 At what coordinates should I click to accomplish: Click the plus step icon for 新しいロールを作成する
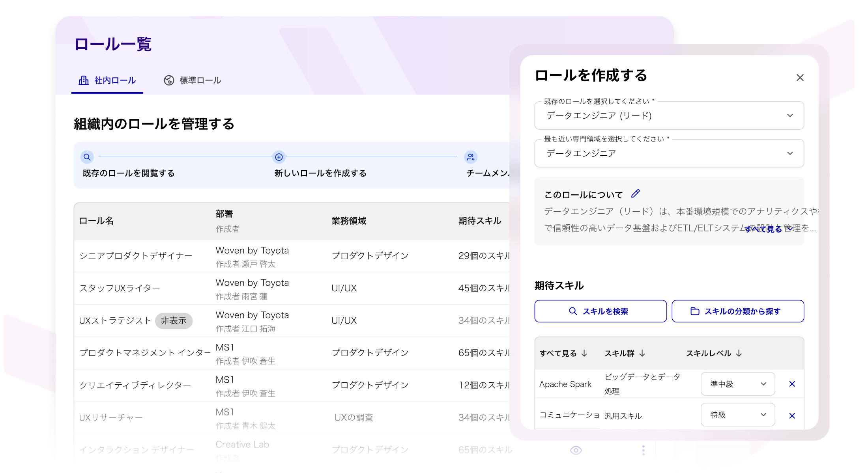[279, 157]
